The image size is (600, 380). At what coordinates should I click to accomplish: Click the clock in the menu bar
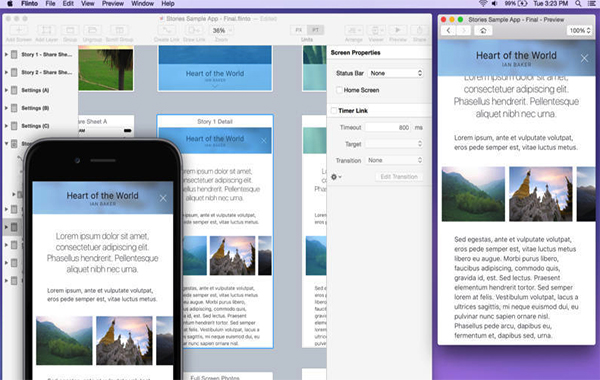click(x=551, y=3)
